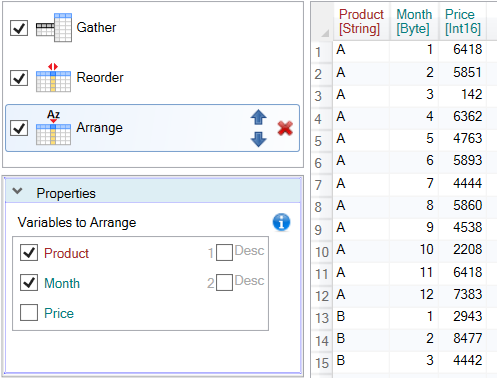Screen dimensions: 497x379
Task: Click the Arrange step sort icon
Action: click(53, 128)
